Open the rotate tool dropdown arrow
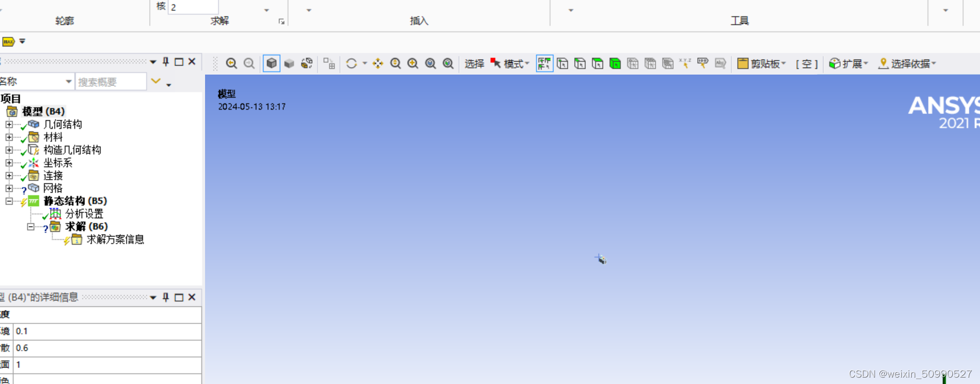The image size is (980, 384). pos(365,63)
